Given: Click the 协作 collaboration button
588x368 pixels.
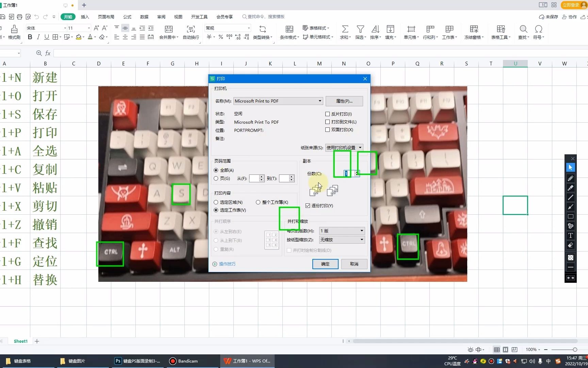Looking at the screenshot, I should (x=570, y=17).
